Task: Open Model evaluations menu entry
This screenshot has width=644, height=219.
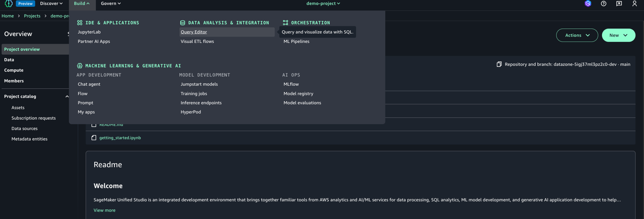Action: pyautogui.click(x=302, y=103)
